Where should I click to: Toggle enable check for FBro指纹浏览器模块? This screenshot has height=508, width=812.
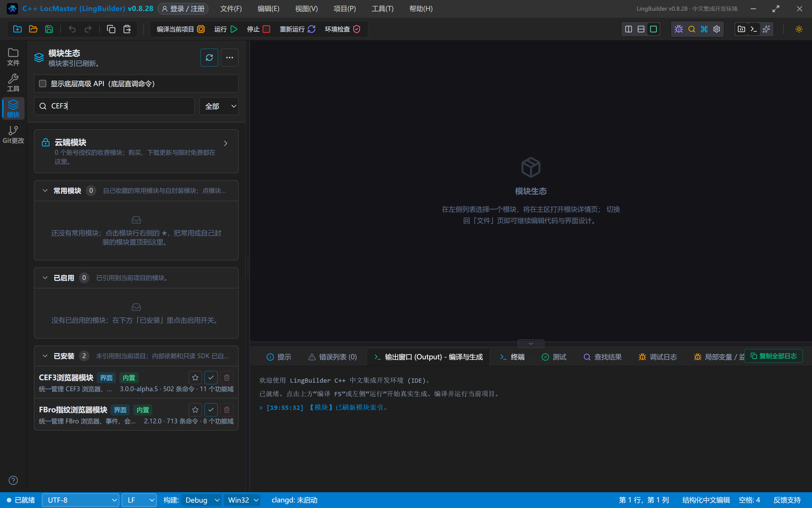(x=211, y=410)
